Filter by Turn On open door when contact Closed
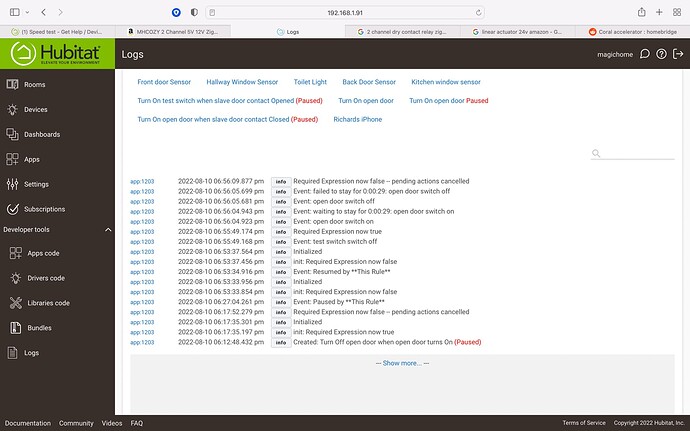Screen dimensions: 690x431 pyautogui.click(x=228, y=119)
